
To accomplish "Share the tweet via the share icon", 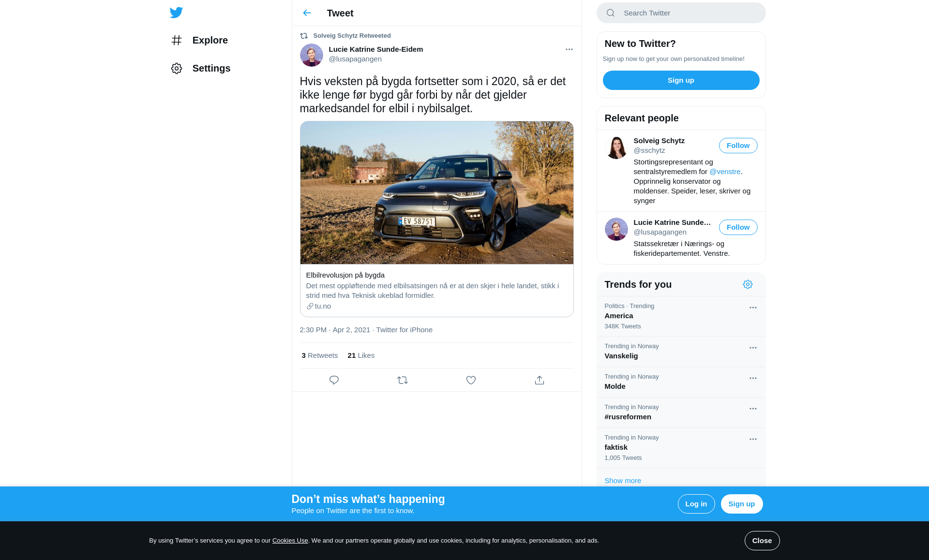I will [x=539, y=380].
